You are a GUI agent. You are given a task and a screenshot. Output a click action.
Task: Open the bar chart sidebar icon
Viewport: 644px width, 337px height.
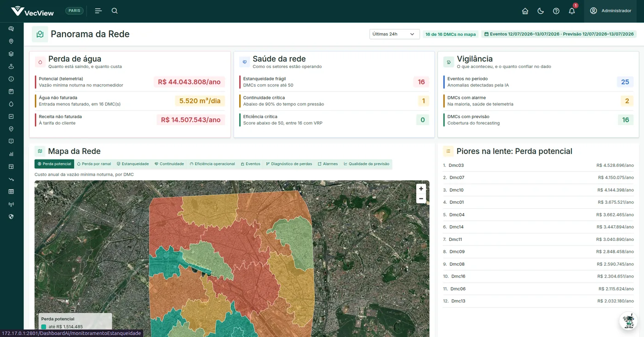(11, 154)
